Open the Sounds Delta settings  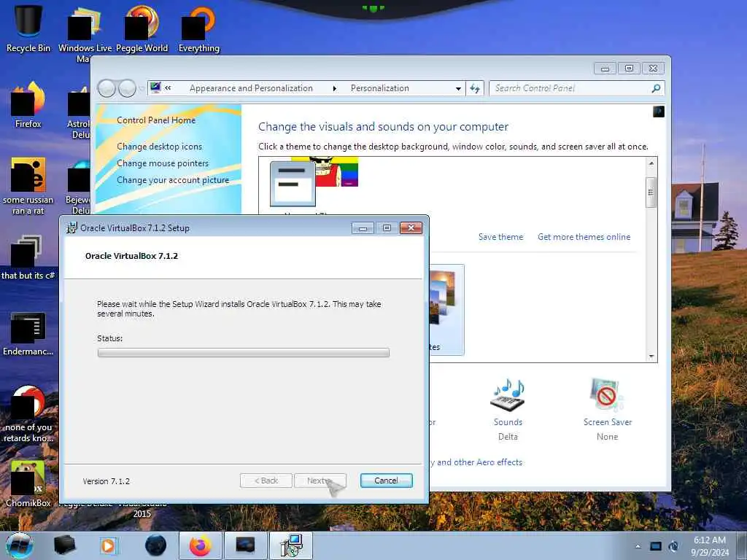click(x=508, y=410)
